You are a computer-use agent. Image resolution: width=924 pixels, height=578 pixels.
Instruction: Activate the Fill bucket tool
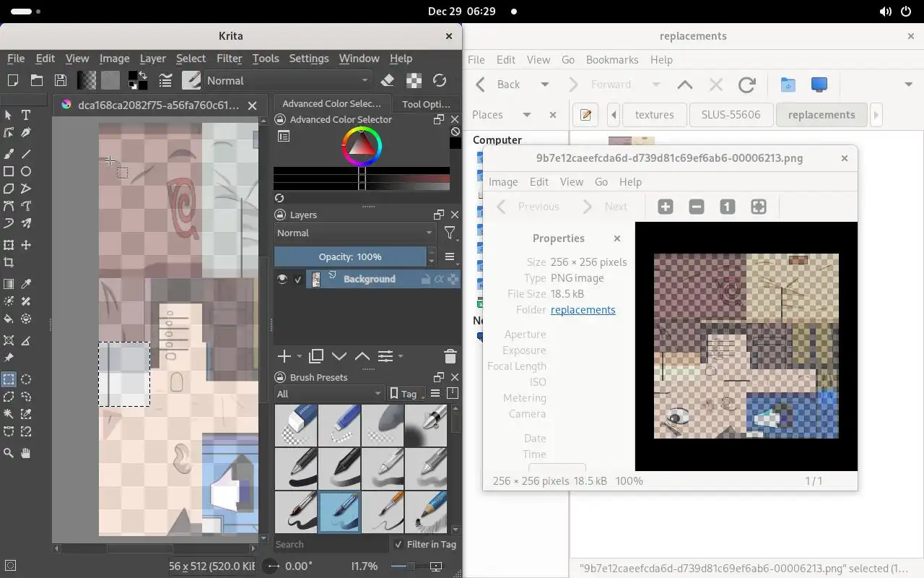pyautogui.click(x=9, y=319)
